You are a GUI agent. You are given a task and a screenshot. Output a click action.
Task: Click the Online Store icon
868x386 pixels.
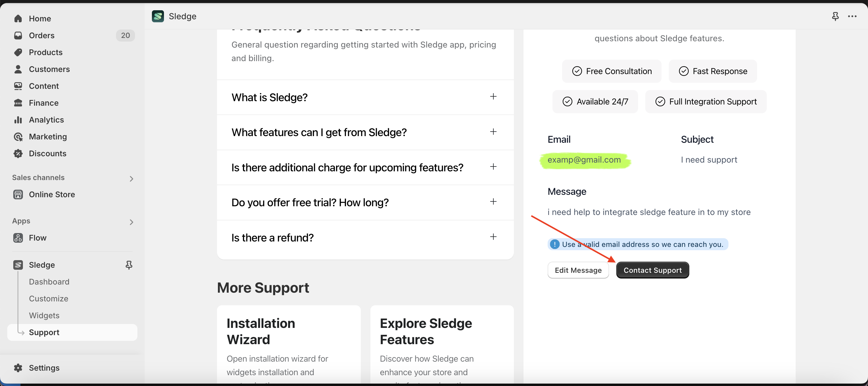(x=18, y=195)
